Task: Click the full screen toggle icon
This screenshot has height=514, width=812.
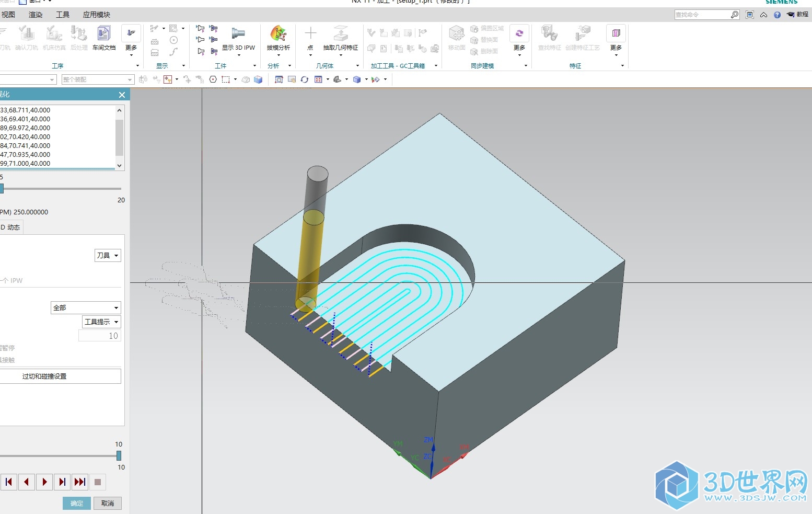Action: (750, 15)
